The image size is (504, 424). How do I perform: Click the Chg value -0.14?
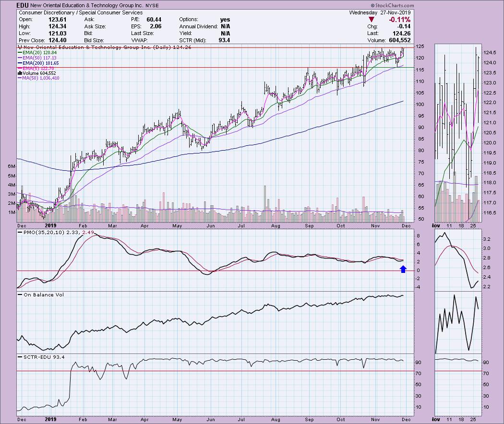[404, 26]
